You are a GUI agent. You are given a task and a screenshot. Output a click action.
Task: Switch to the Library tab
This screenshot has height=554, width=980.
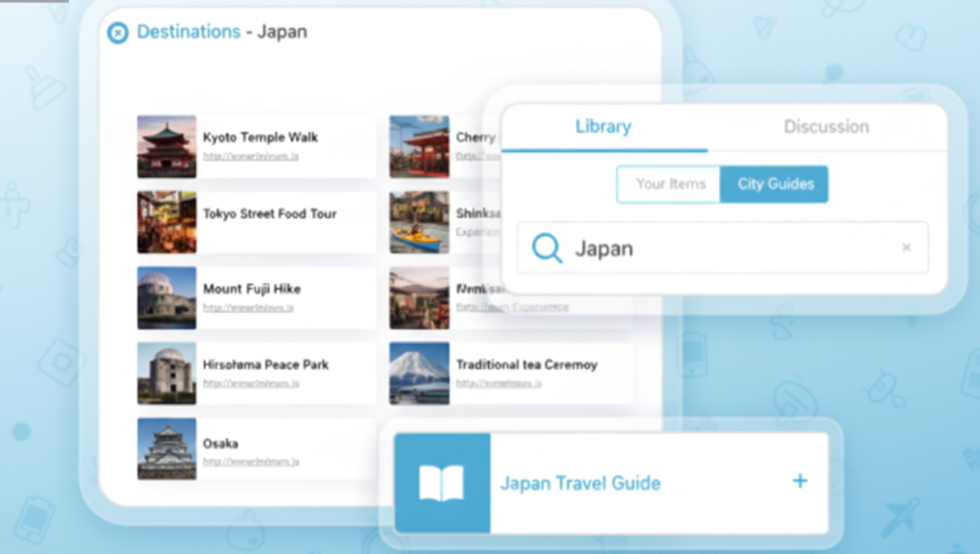click(x=603, y=127)
